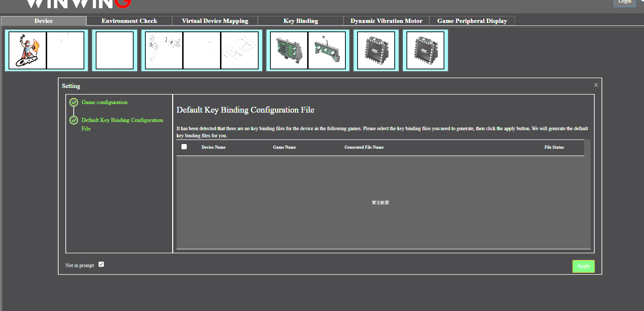Screen dimensions: 644x311
Task: Click the table's vertical scrollbar
Action: [587, 194]
